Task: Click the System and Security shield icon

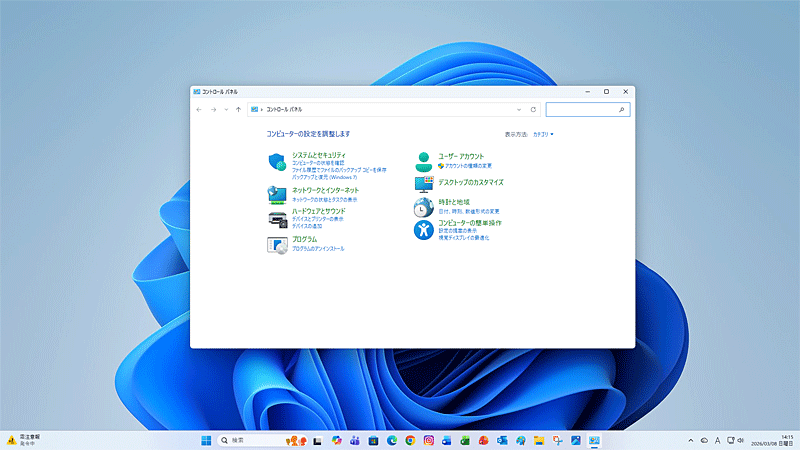Action: pyautogui.click(x=277, y=163)
